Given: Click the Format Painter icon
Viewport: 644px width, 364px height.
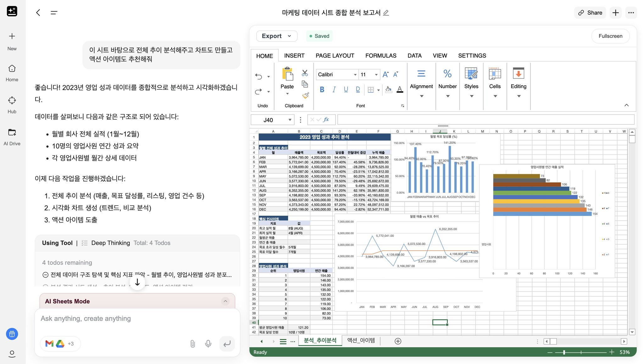Looking at the screenshot, I should (x=304, y=95).
